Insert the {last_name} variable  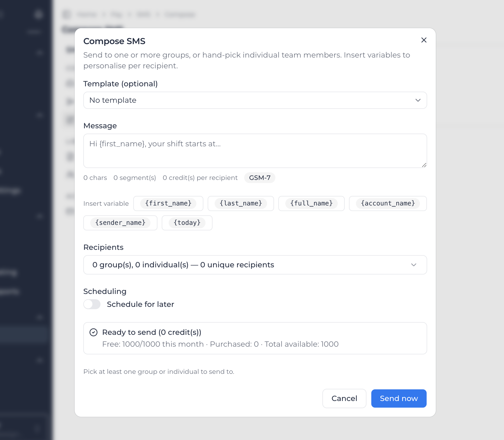pyautogui.click(x=241, y=203)
